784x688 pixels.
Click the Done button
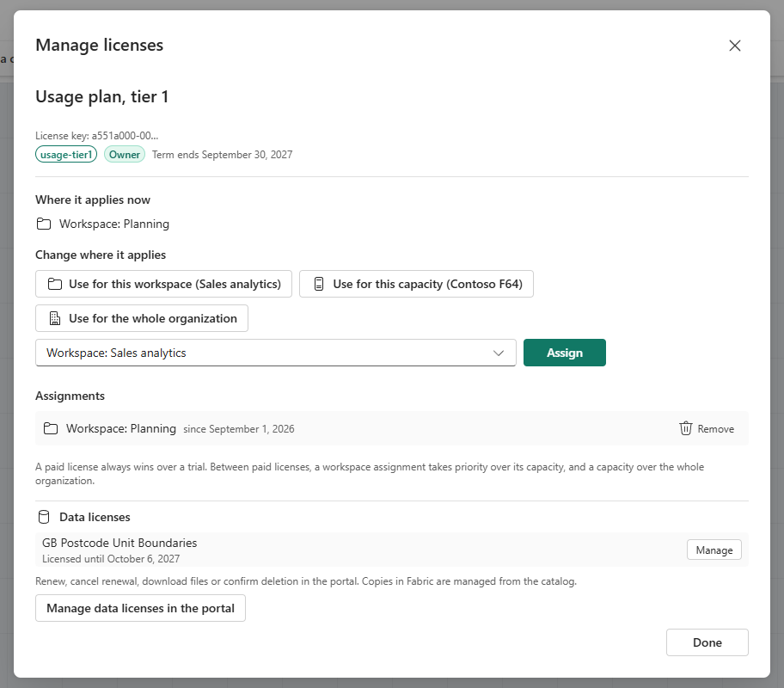pyautogui.click(x=707, y=642)
